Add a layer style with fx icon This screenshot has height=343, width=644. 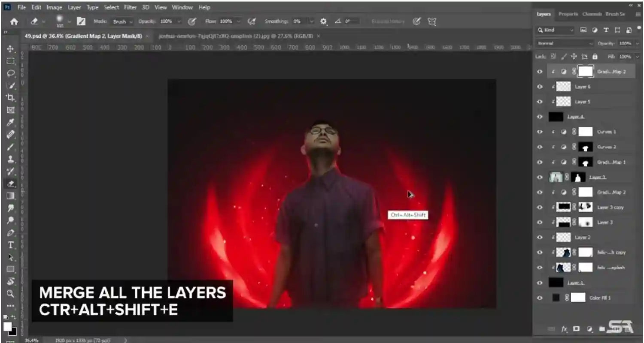click(564, 329)
